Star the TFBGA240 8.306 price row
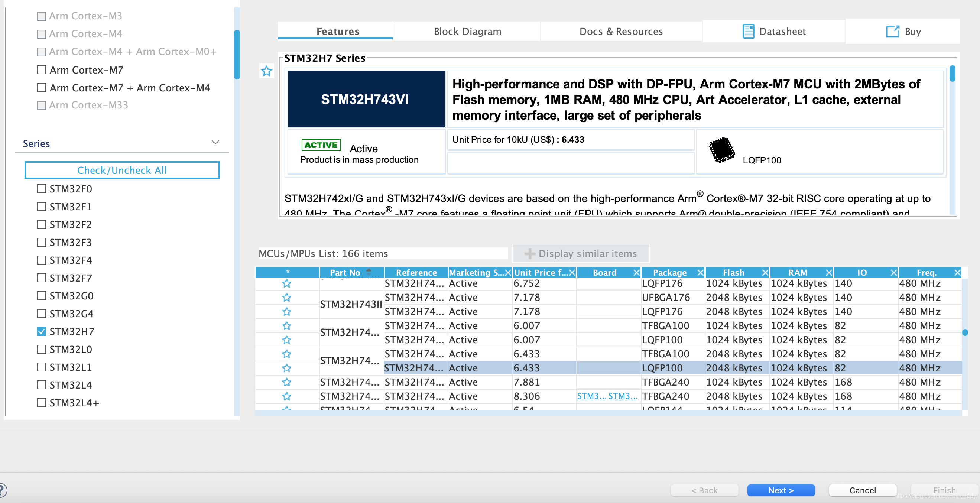This screenshot has height=503, width=980. (x=286, y=396)
